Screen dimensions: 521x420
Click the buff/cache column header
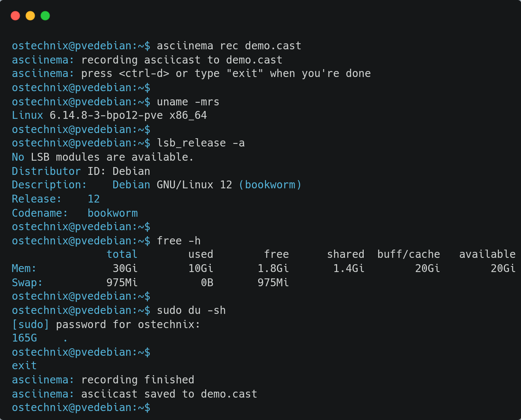(x=409, y=254)
